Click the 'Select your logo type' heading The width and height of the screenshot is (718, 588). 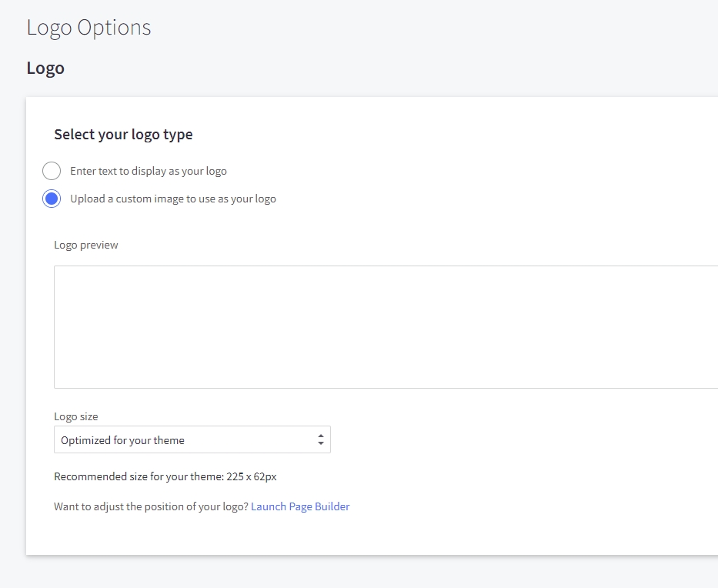[123, 135]
